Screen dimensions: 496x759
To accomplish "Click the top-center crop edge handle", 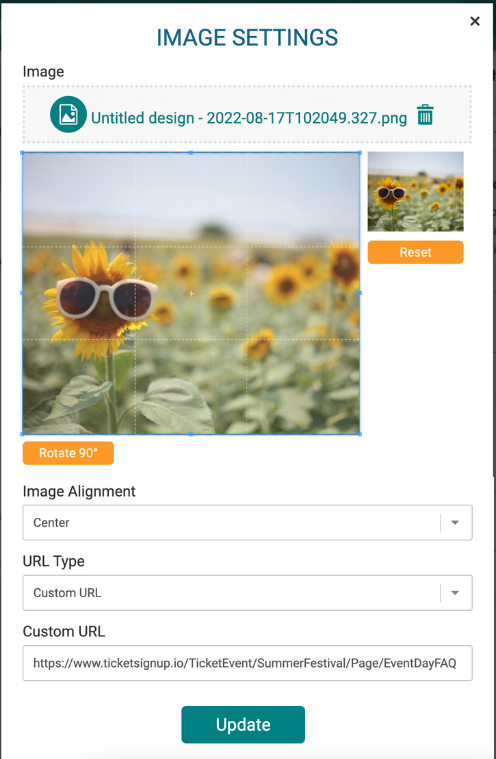I will pos(191,152).
